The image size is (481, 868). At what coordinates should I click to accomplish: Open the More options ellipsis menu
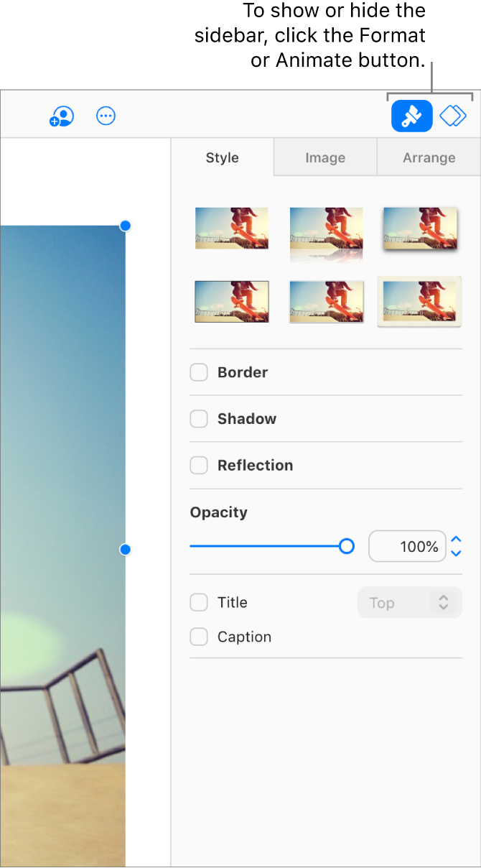click(106, 116)
